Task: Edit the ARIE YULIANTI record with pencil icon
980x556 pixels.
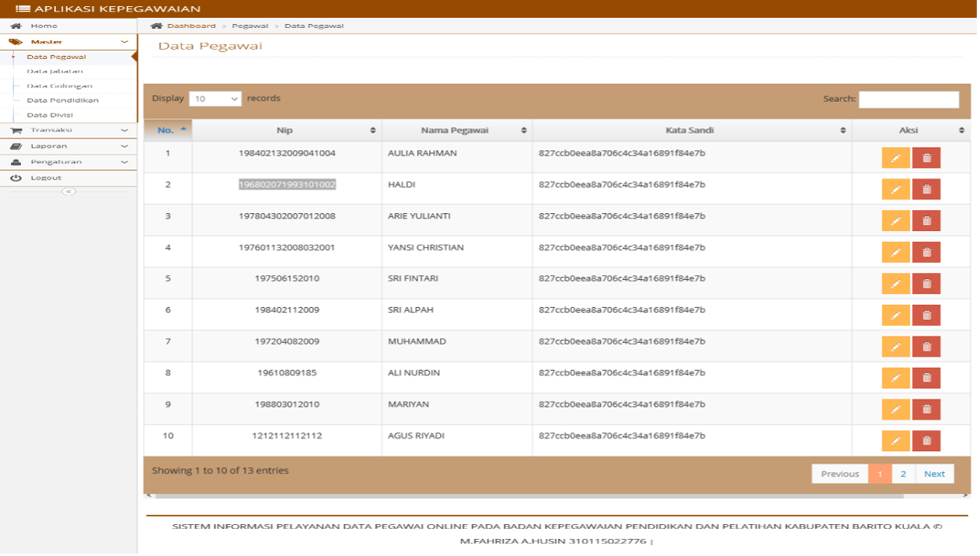Action: pos(895,221)
